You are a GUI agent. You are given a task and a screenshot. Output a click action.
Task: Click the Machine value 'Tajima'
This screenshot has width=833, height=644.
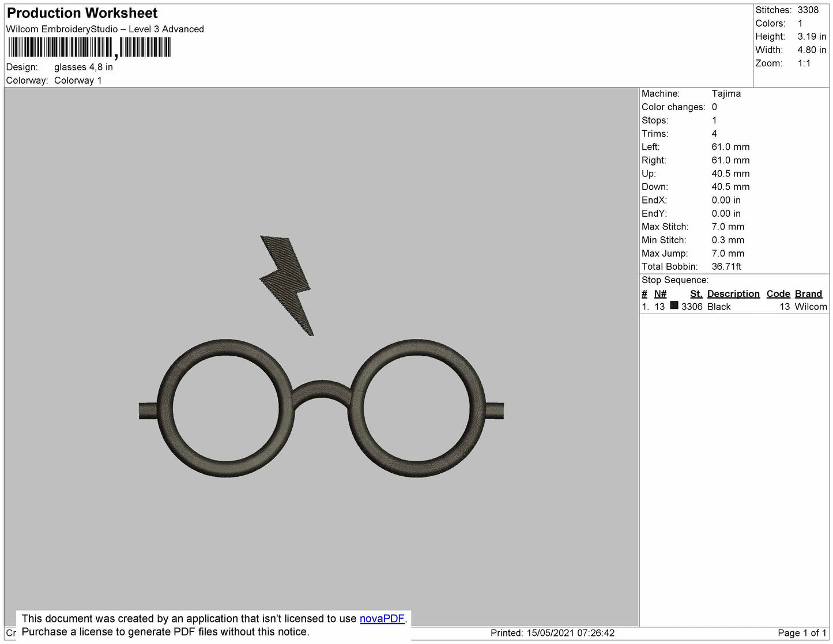[726, 93]
